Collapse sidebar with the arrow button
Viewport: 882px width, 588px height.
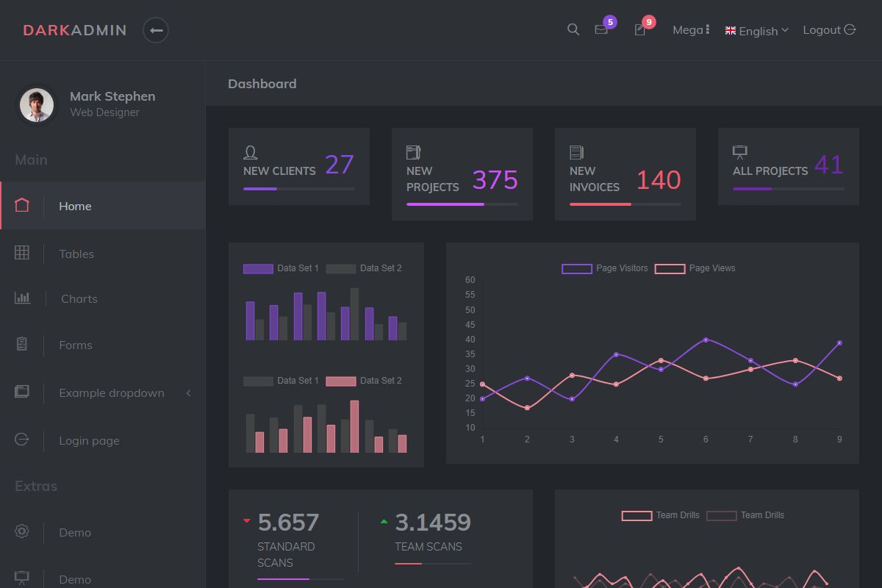pos(156,30)
